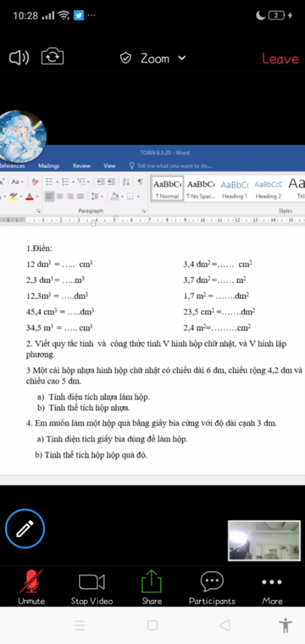Viewport: 305px width, 644px height.
Task: Open the Borders dropdown arrow
Action: [138, 196]
